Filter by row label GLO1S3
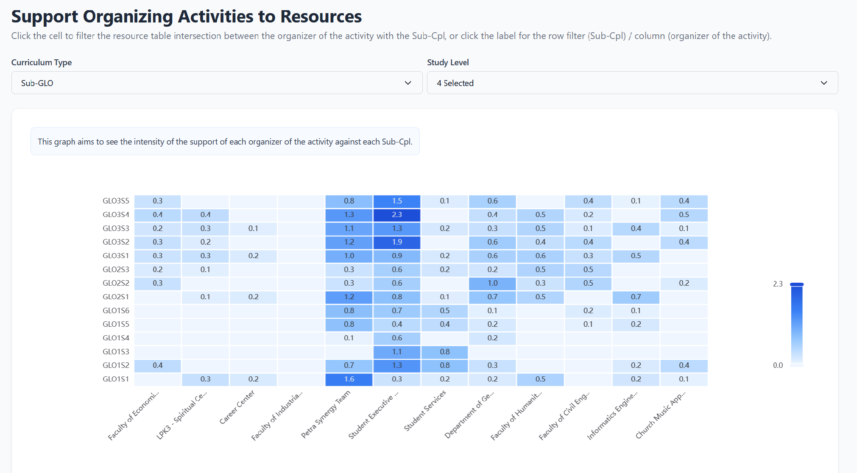Screen dimensions: 868x473 coord(116,352)
